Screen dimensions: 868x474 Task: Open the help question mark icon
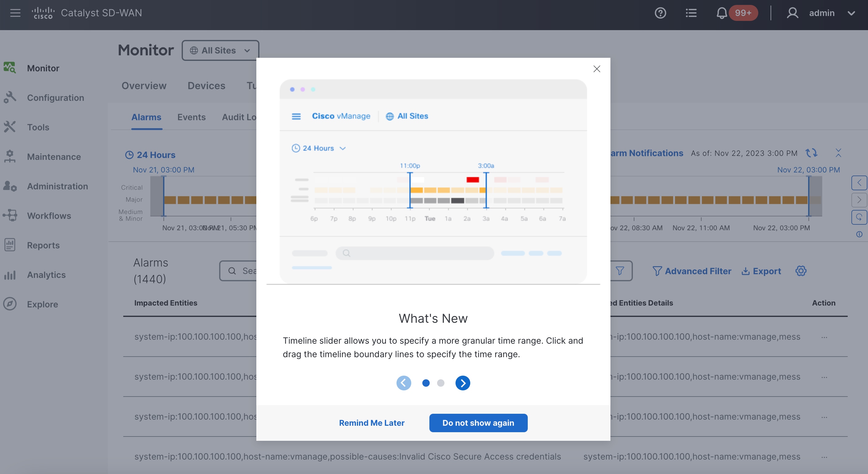[x=660, y=13]
